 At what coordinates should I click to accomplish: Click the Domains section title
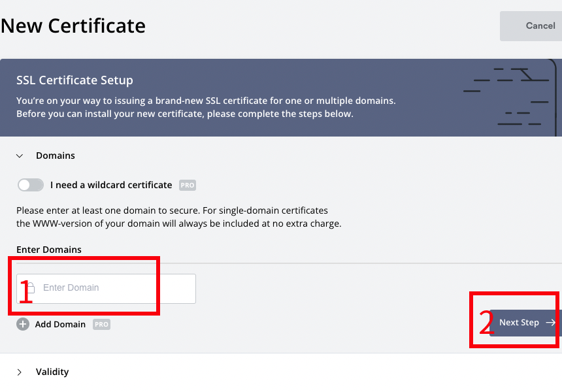click(x=56, y=155)
